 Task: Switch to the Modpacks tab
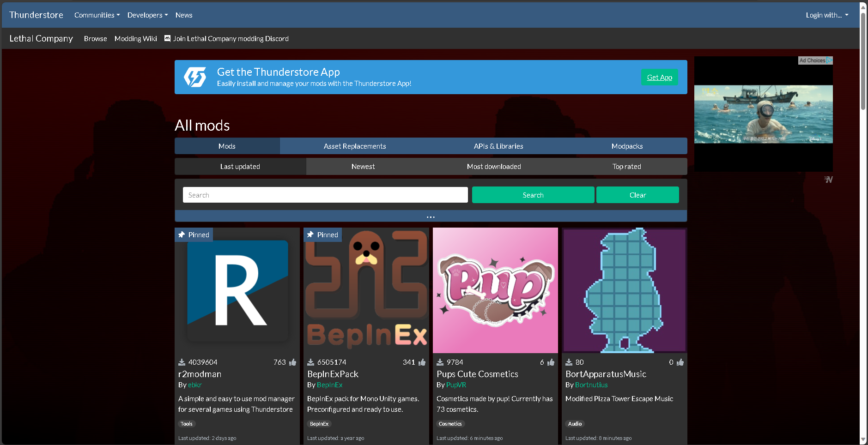coord(627,146)
